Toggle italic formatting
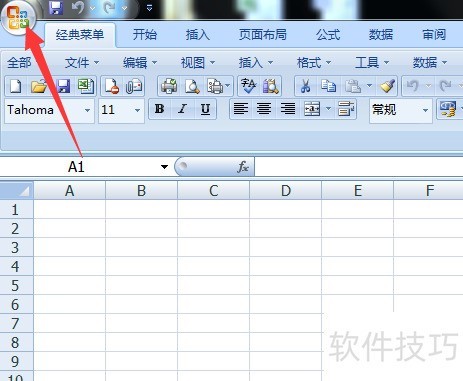Screen dimensions: 463x381 (182, 109)
